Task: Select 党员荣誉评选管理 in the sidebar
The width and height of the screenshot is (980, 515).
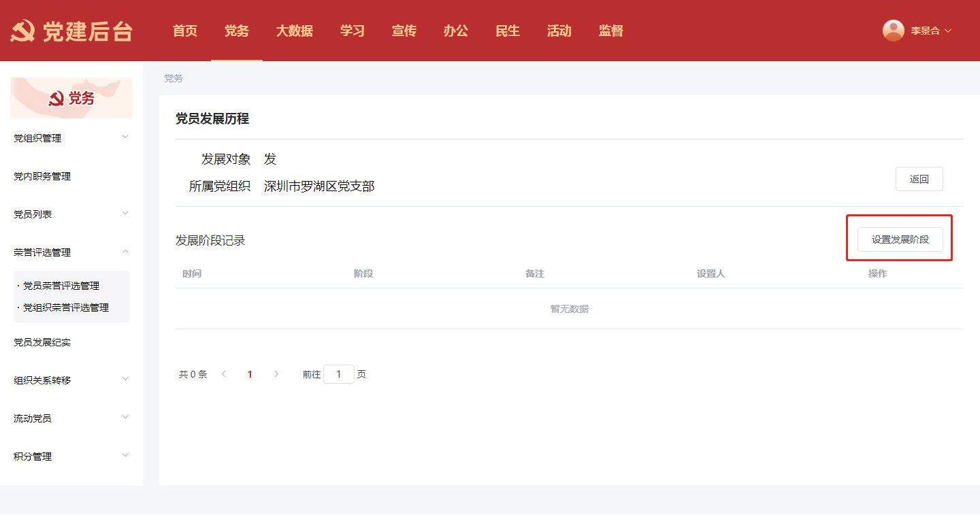Action: coord(61,286)
